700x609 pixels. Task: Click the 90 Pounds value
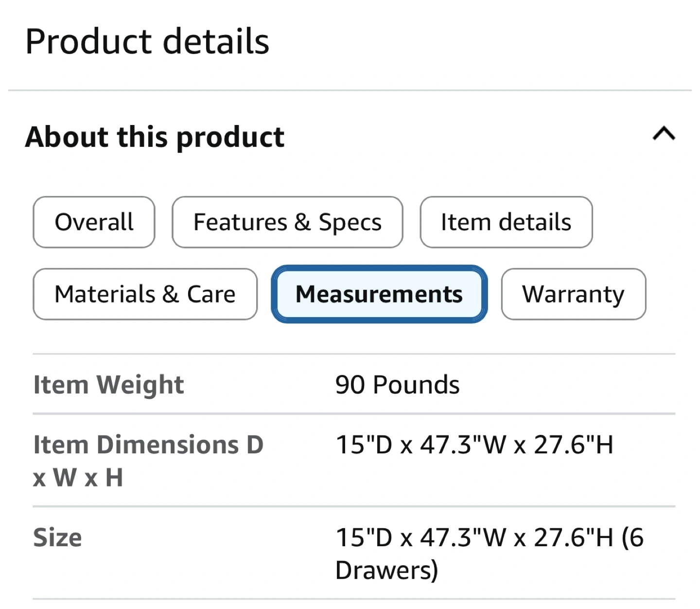coord(397,385)
